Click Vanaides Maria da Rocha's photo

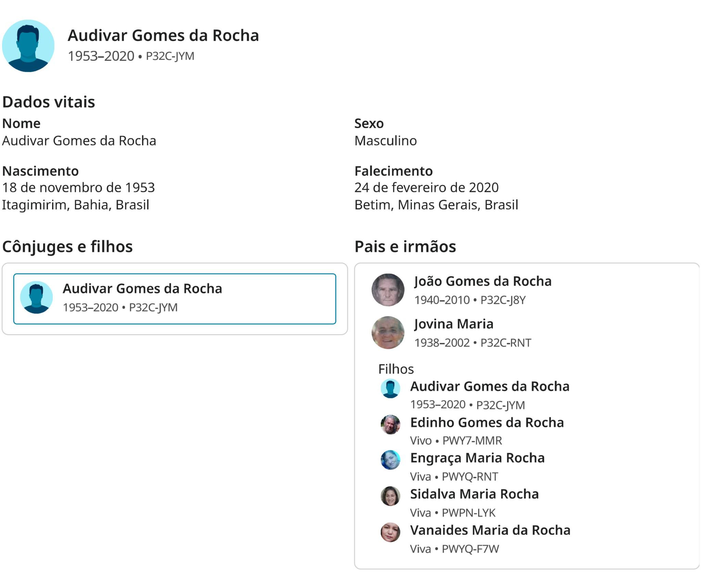pyautogui.click(x=390, y=532)
